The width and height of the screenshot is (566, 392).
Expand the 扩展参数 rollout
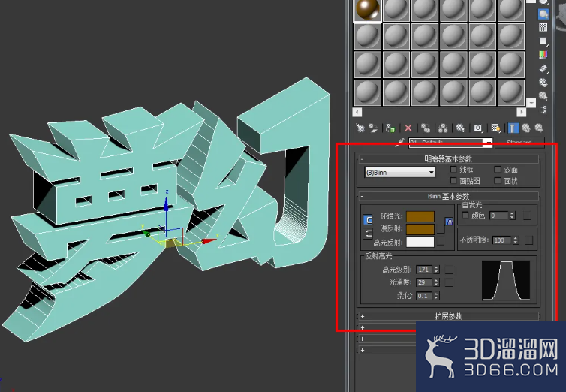448,316
